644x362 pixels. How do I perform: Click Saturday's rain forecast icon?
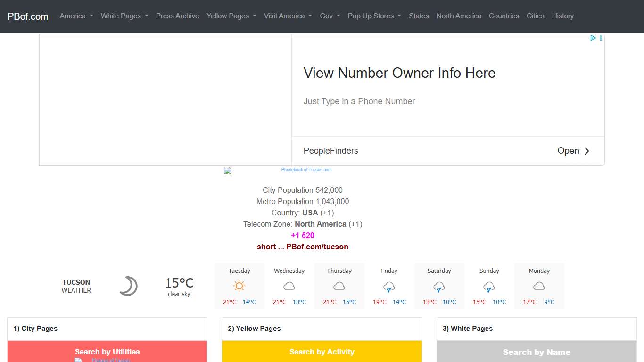[x=439, y=287]
